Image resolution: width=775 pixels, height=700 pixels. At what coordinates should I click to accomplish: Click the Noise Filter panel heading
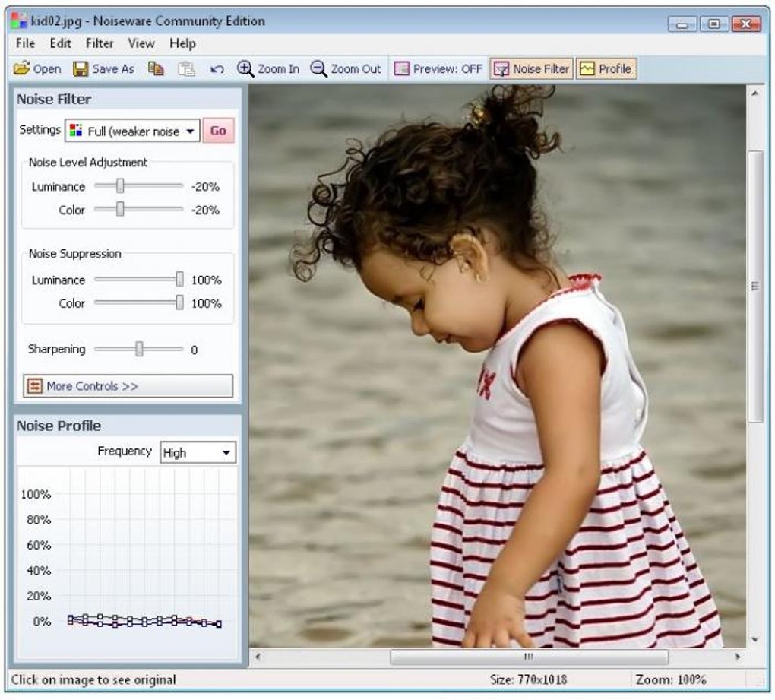54,99
